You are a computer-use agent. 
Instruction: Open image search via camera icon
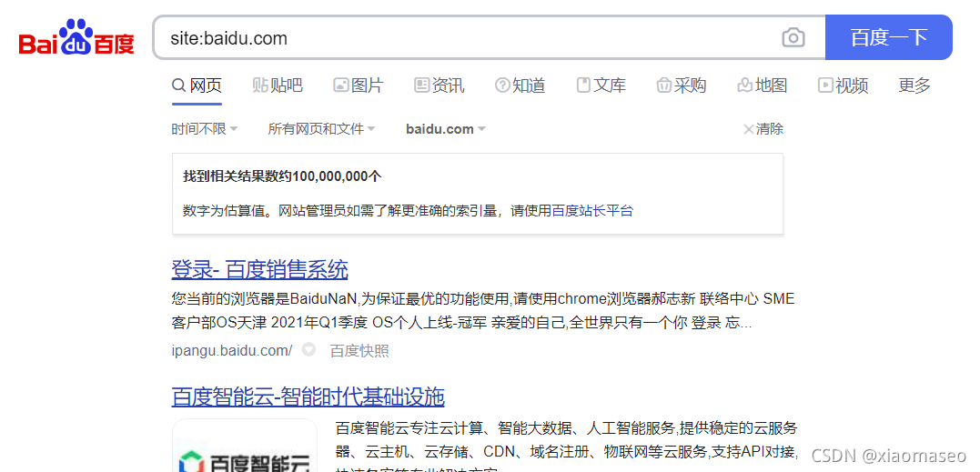793,38
